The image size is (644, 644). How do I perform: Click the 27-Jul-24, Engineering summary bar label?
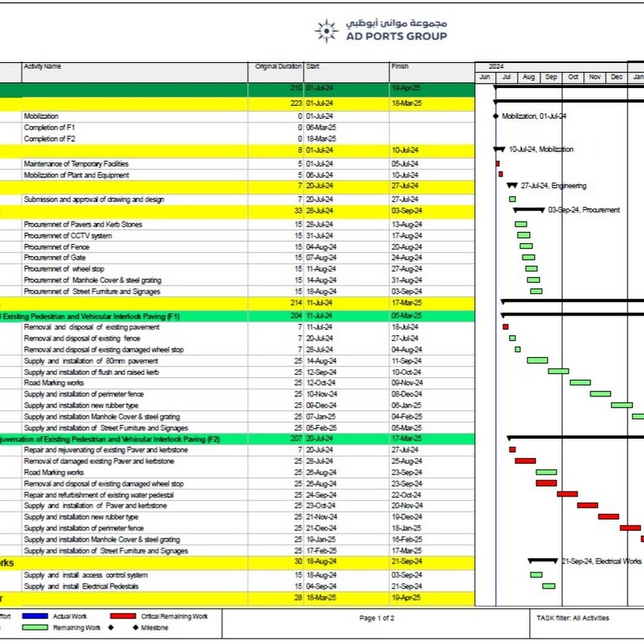(x=554, y=185)
